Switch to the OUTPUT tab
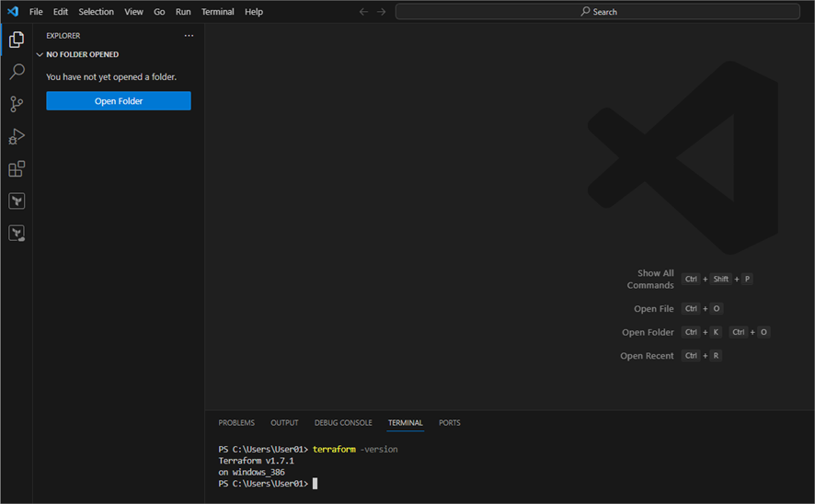The image size is (815, 504). point(284,422)
